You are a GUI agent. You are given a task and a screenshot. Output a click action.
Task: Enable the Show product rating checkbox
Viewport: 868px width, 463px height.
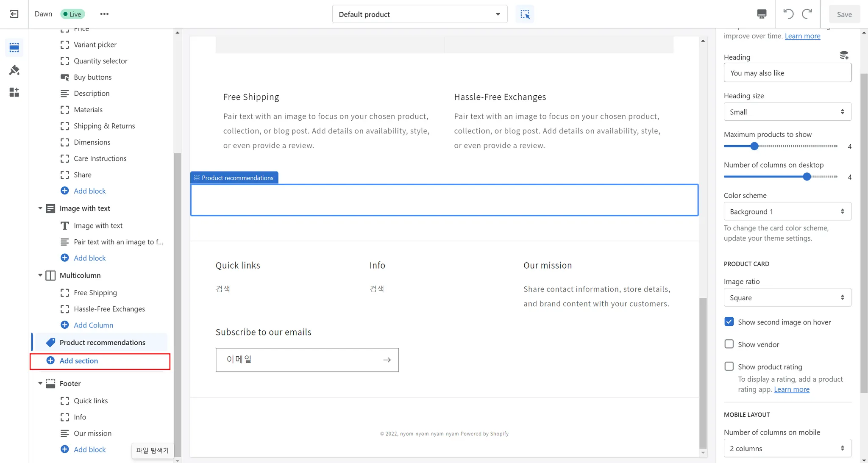pyautogui.click(x=729, y=366)
